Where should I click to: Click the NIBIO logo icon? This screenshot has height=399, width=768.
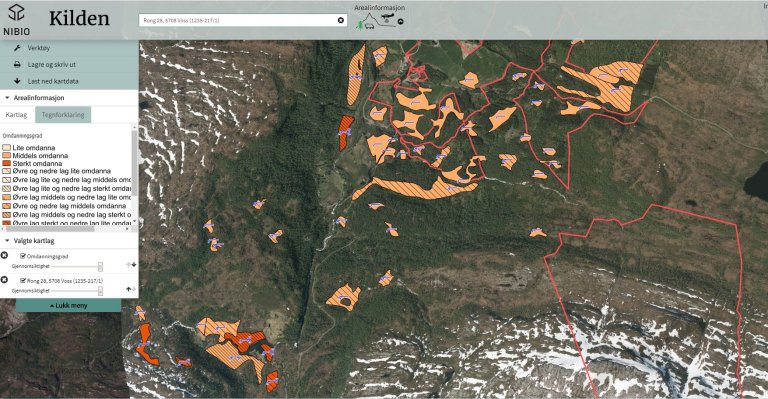coord(16,13)
